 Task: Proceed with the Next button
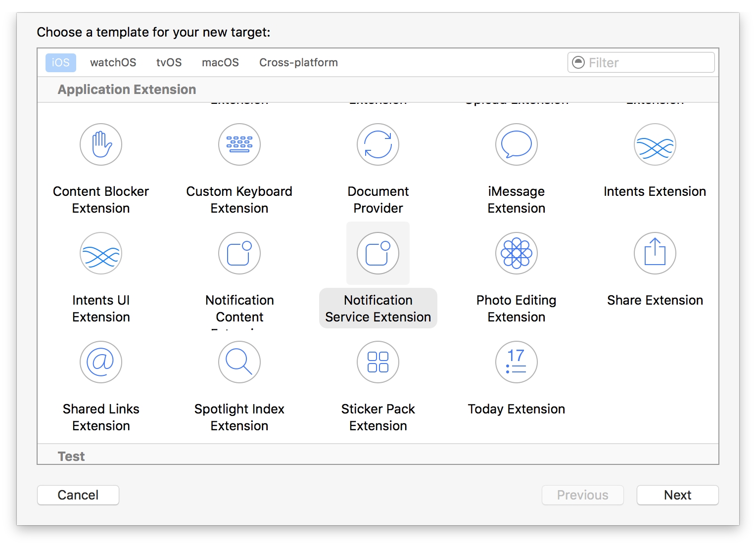[x=677, y=495]
